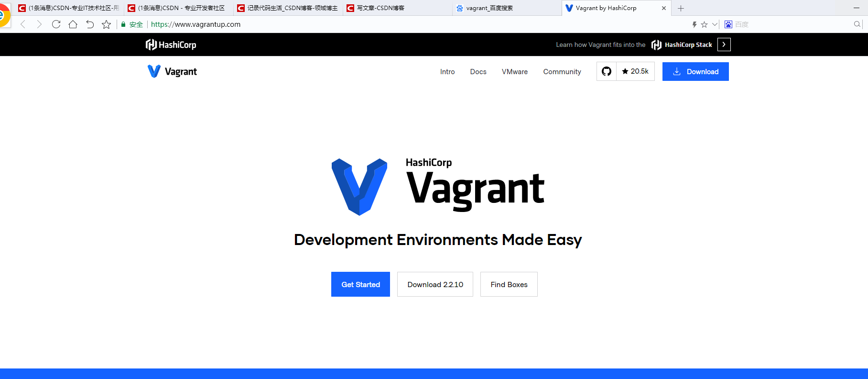Click the browser back arrow
The width and height of the screenshot is (868, 379).
pyautogui.click(x=22, y=24)
